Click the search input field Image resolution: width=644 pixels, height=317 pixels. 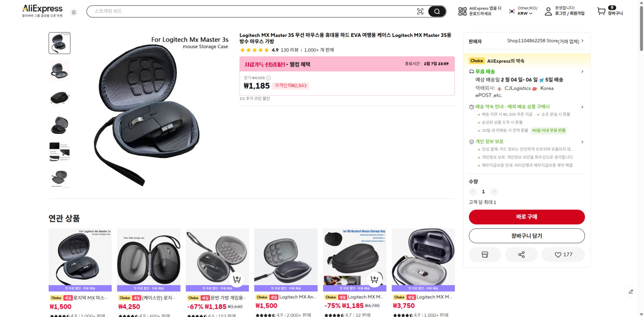click(x=251, y=11)
